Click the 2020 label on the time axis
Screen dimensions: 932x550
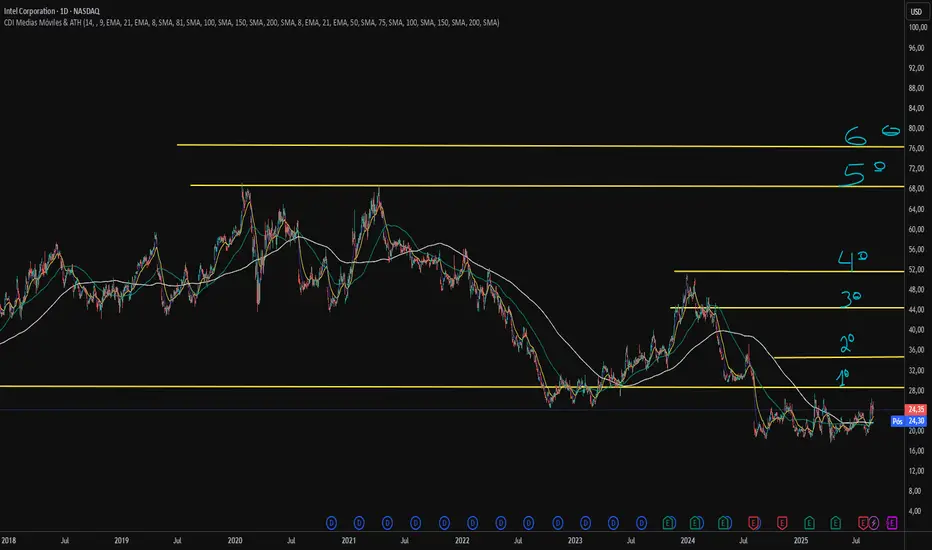(x=235, y=540)
